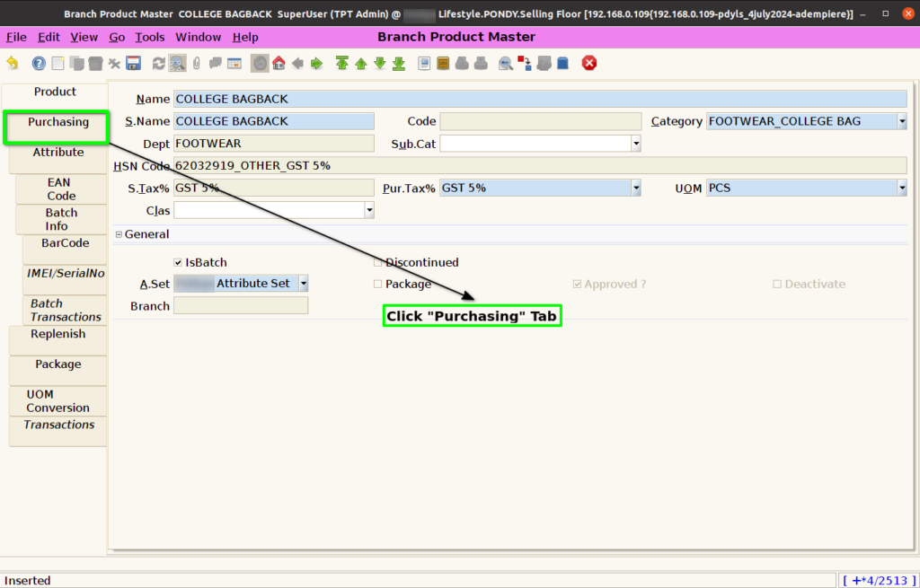Click the Zoom across magnifier icon
Screen dimensions: 920x588
click(506, 64)
